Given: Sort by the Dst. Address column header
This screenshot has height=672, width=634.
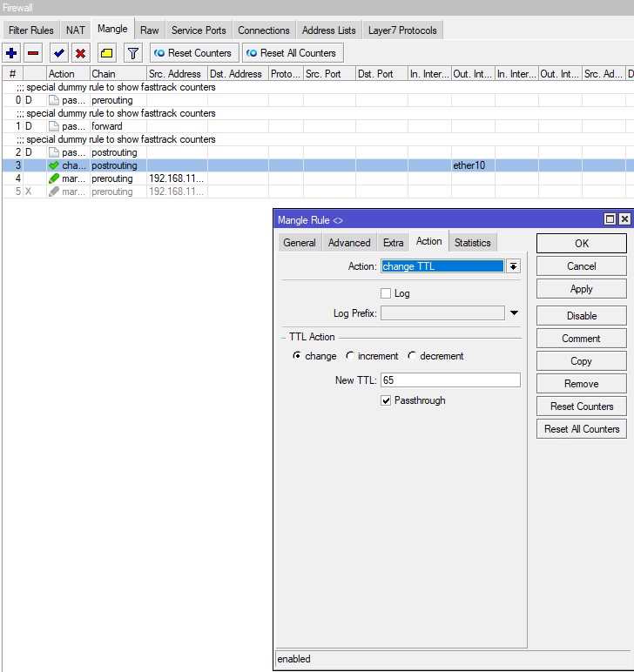Looking at the screenshot, I should click(238, 74).
